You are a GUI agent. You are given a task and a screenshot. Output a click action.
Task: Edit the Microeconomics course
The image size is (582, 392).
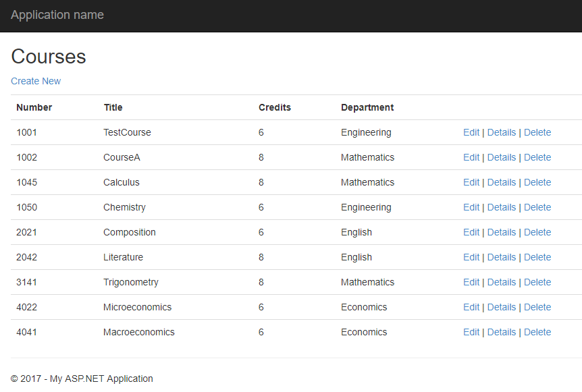(471, 307)
